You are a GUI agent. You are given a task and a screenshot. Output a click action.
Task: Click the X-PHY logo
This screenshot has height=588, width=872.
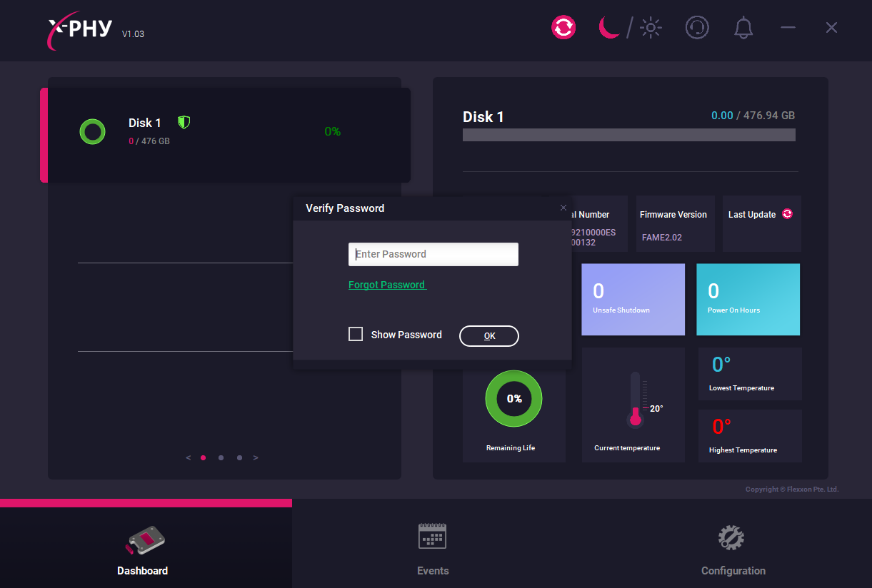click(81, 30)
